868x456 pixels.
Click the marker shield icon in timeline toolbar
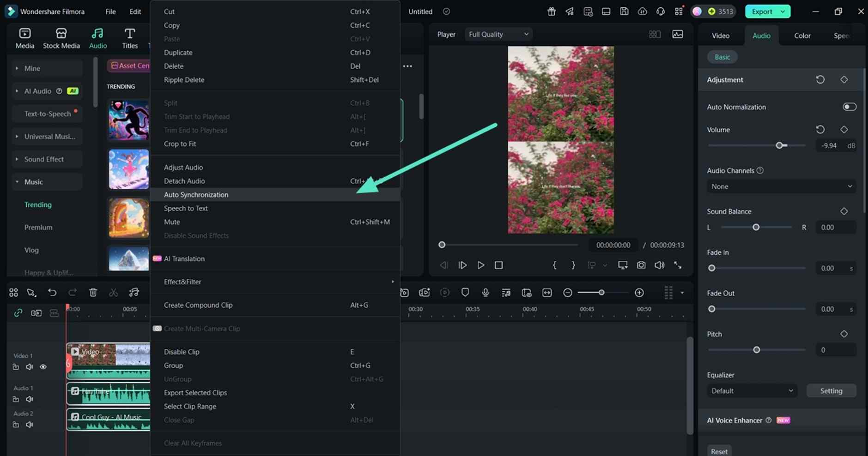pos(465,292)
